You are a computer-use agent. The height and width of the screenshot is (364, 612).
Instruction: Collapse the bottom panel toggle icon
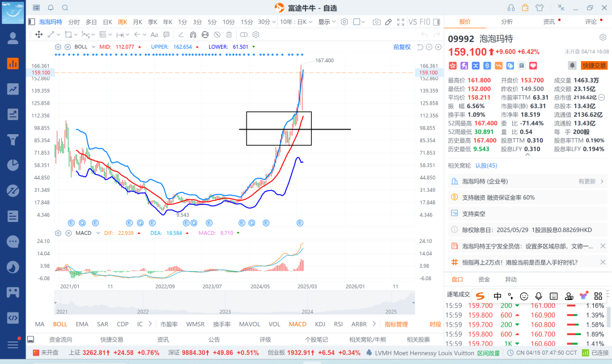[x=31, y=340]
